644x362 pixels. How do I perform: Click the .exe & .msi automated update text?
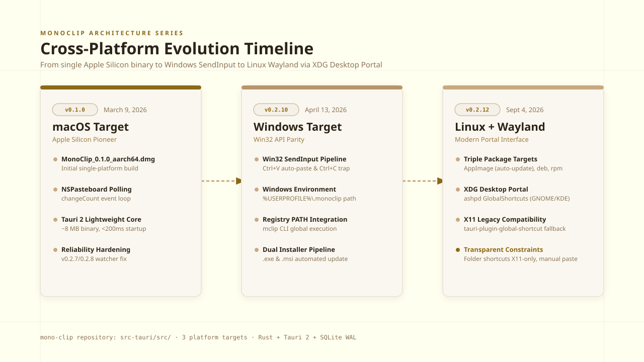305,259
